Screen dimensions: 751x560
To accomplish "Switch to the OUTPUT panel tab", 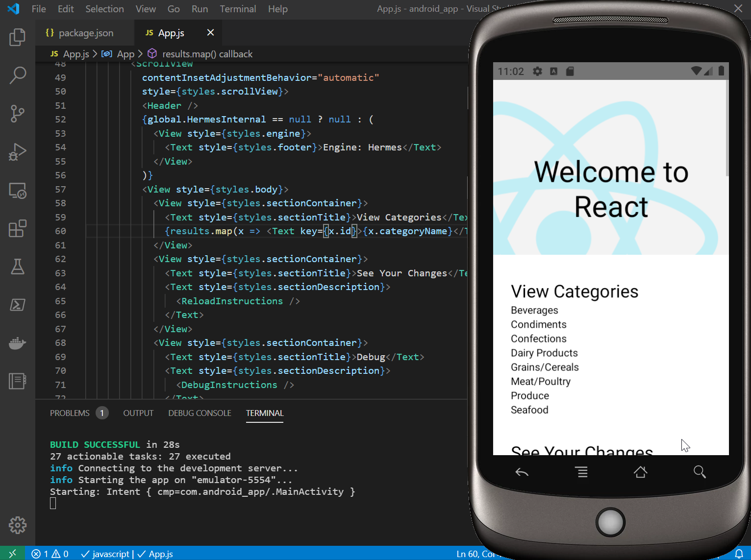I will click(x=138, y=413).
